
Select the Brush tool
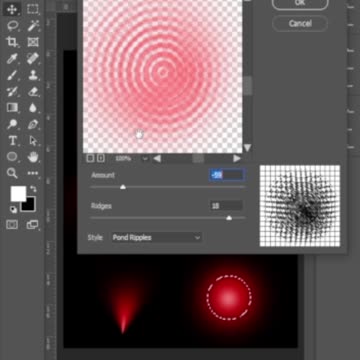point(12,75)
